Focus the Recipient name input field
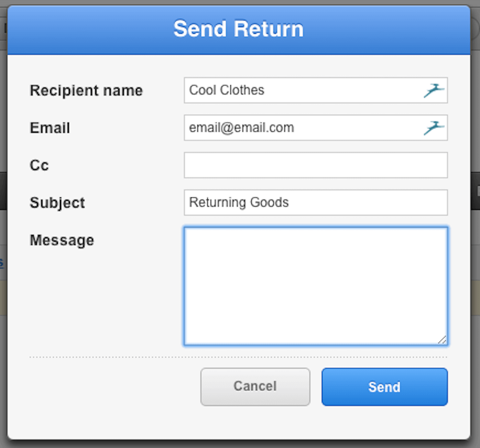The width and height of the screenshot is (480, 448). tap(302, 90)
